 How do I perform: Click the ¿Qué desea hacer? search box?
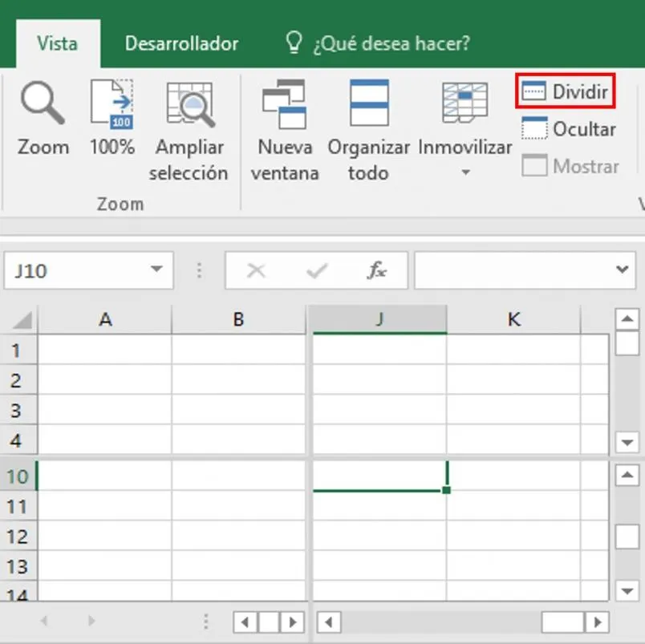point(391,43)
